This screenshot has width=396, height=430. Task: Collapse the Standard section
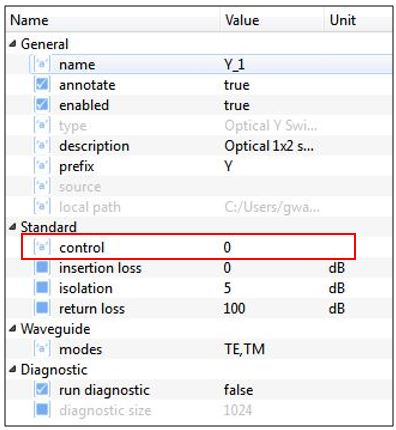click(13, 227)
